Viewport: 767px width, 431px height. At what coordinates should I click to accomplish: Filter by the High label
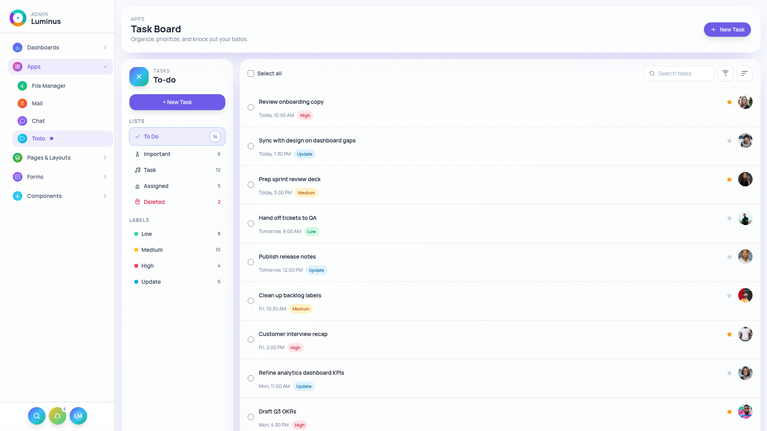pyautogui.click(x=147, y=266)
